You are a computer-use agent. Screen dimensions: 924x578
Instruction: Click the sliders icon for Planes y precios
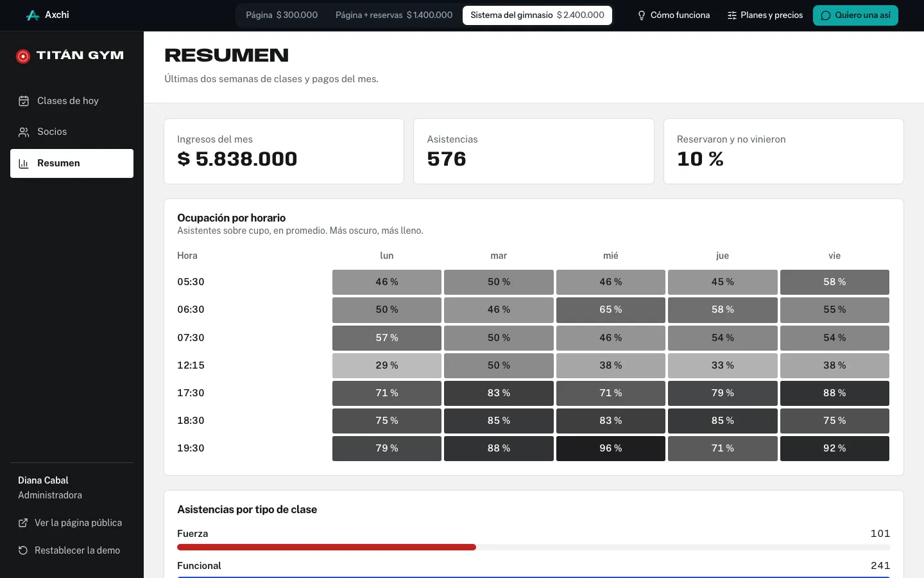point(732,15)
